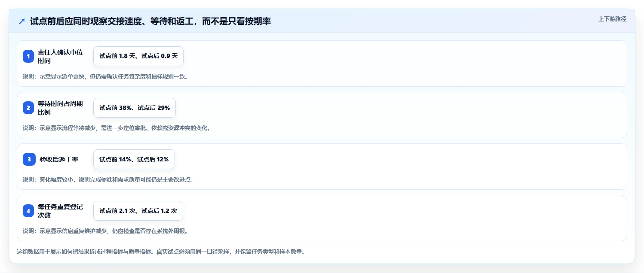Click the 每任务重复登记次数 label

click(60, 211)
